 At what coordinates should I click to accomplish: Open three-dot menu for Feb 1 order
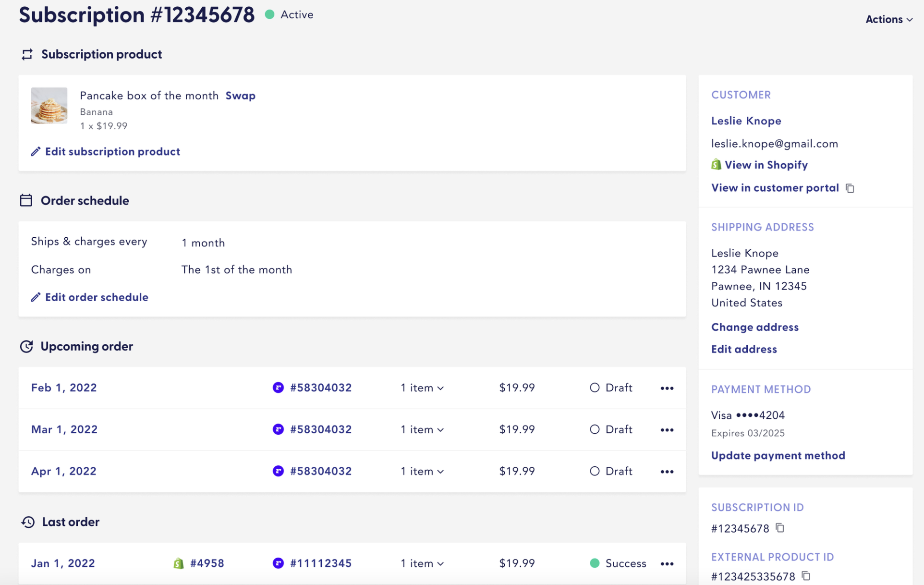[667, 388]
